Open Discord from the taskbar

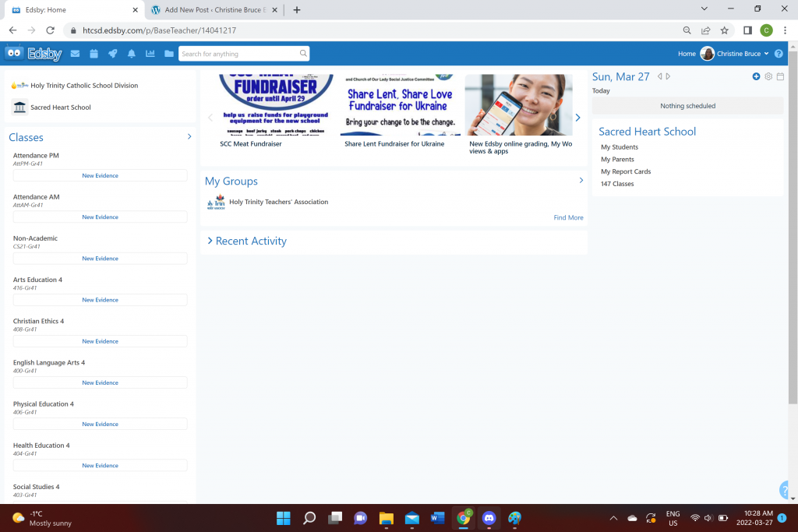(x=489, y=518)
